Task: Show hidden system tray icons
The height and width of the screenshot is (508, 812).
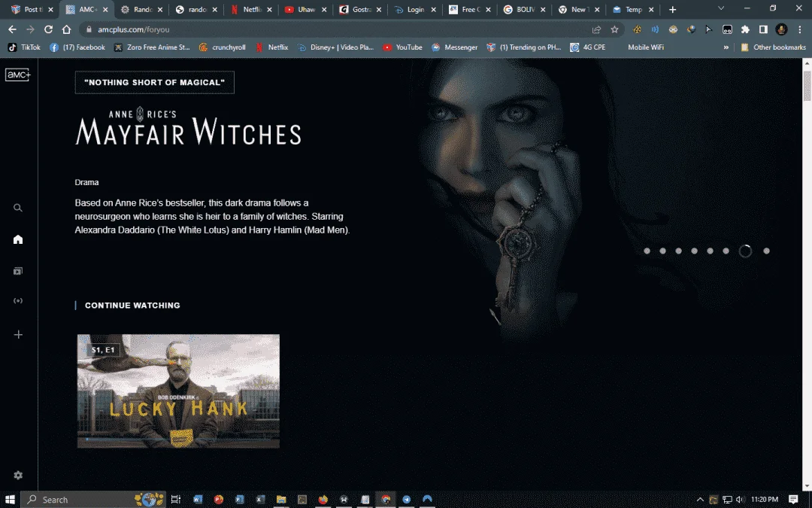Action: [700, 499]
